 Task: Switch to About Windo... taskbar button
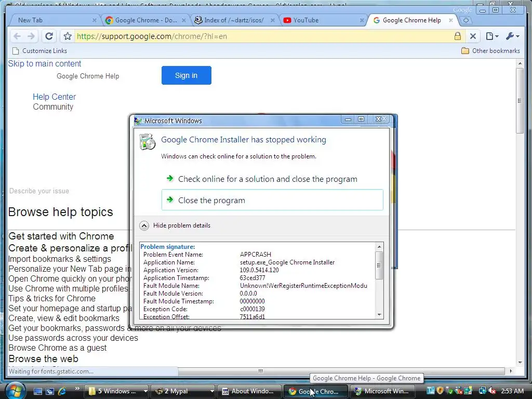pos(249,391)
